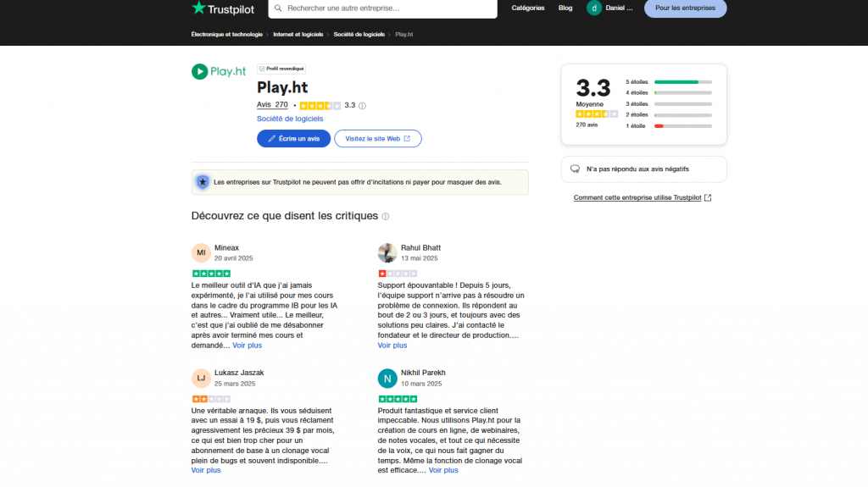Click the rating stars next to 3.3
The width and height of the screenshot is (868, 487).
coord(320,106)
